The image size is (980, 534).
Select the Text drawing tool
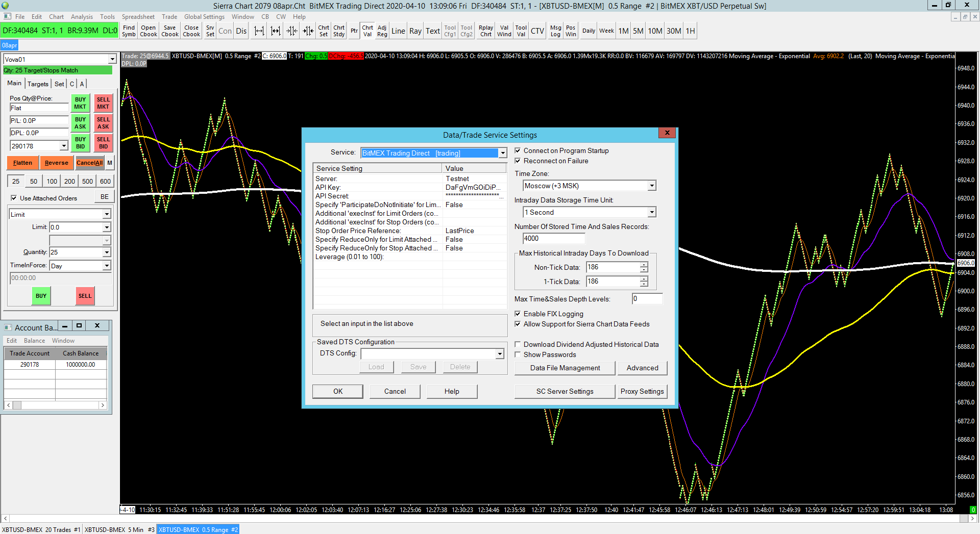pyautogui.click(x=433, y=31)
